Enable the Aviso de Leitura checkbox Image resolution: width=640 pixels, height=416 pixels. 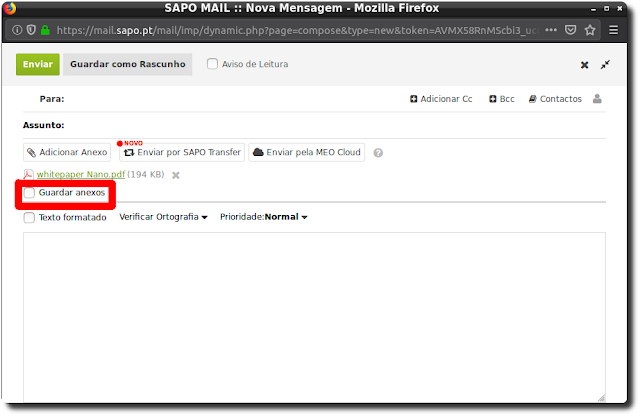(x=212, y=64)
